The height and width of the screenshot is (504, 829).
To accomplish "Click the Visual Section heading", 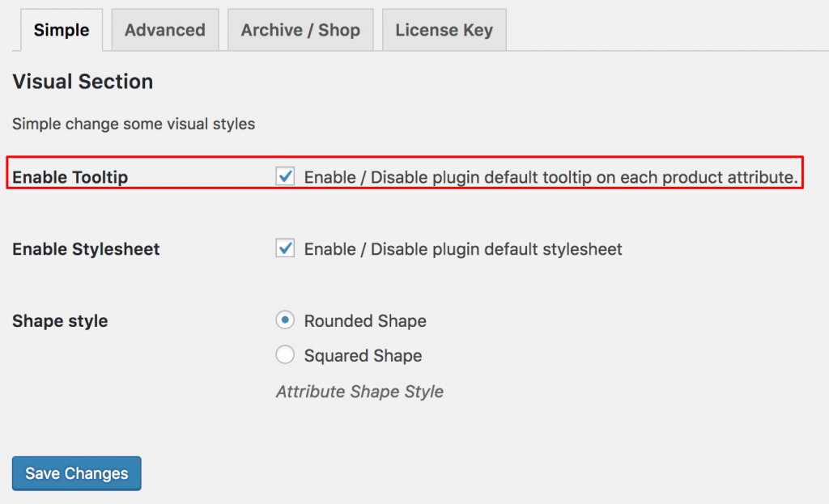I will [x=83, y=82].
